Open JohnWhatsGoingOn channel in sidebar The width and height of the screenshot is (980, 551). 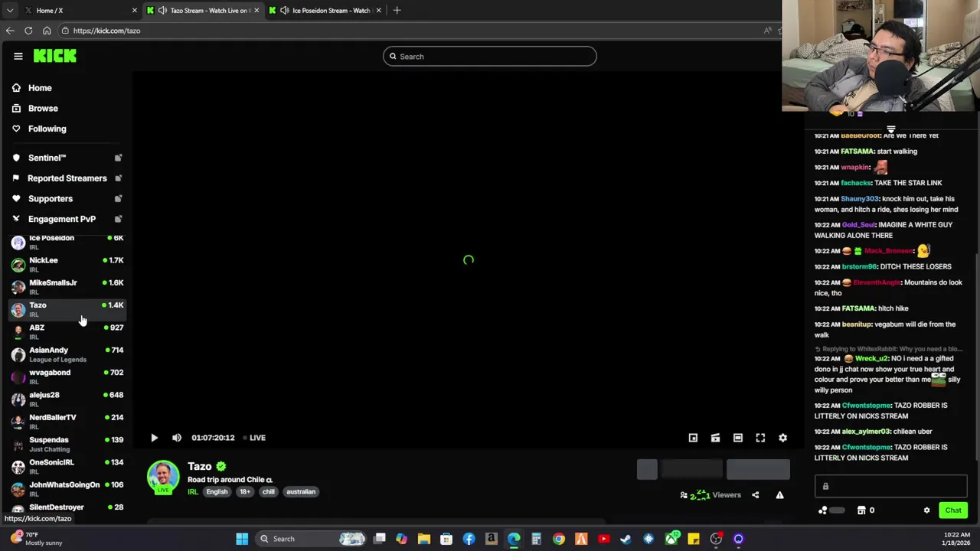[x=67, y=489]
